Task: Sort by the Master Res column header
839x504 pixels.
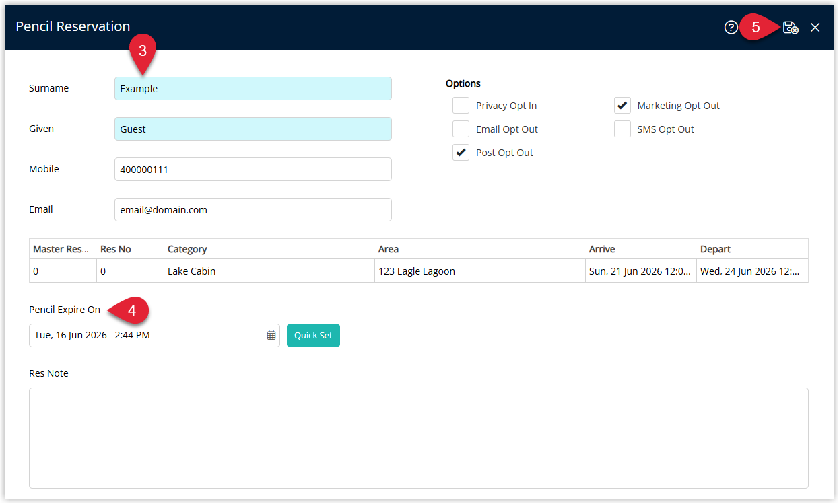Action: coord(63,249)
